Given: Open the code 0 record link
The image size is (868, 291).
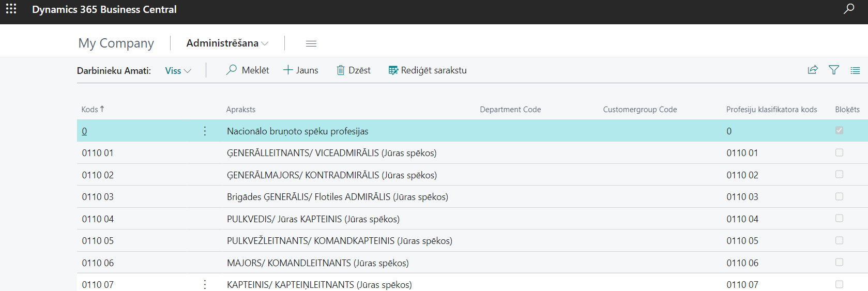Looking at the screenshot, I should tap(84, 131).
